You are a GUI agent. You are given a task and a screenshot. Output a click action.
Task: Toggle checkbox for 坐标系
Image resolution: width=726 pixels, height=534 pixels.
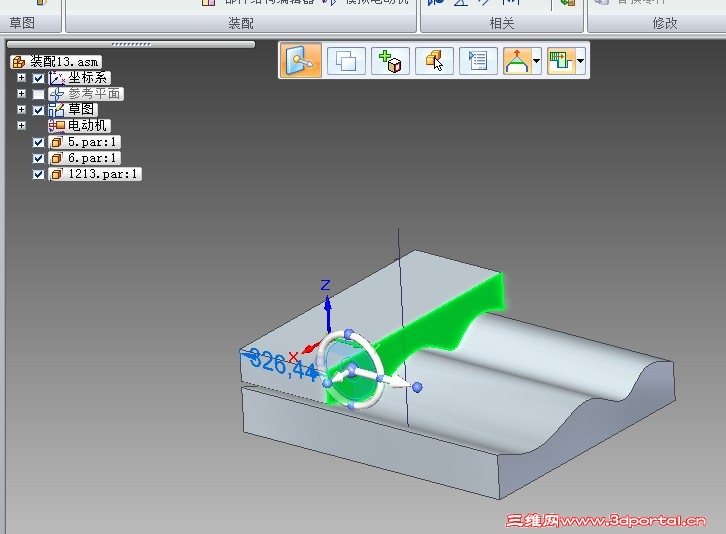pos(38,78)
